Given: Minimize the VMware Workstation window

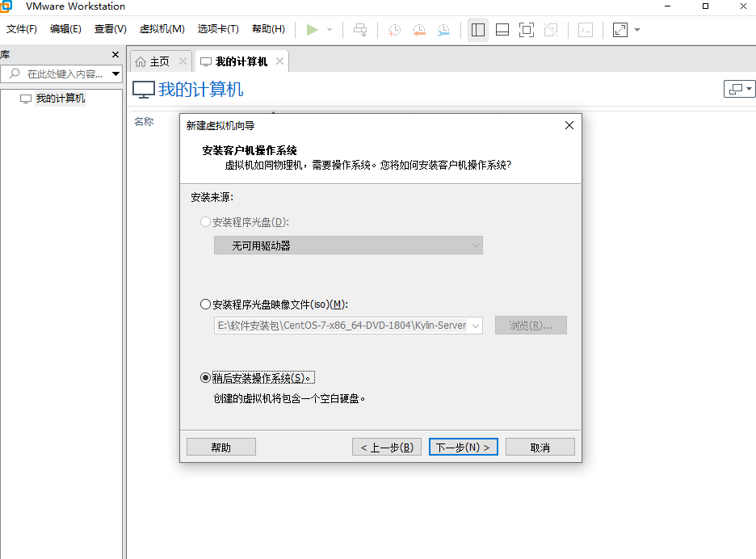Looking at the screenshot, I should click(x=668, y=6).
